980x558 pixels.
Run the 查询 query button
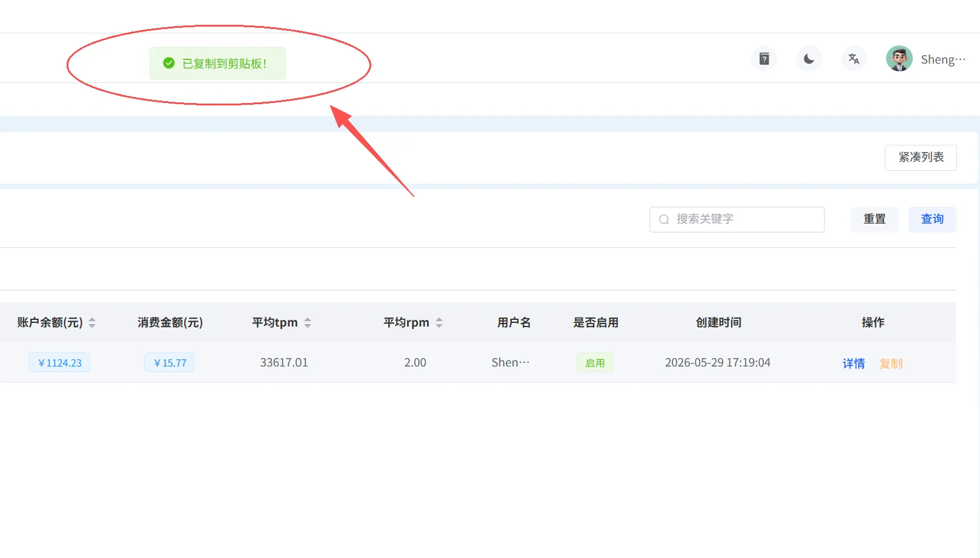[932, 219]
